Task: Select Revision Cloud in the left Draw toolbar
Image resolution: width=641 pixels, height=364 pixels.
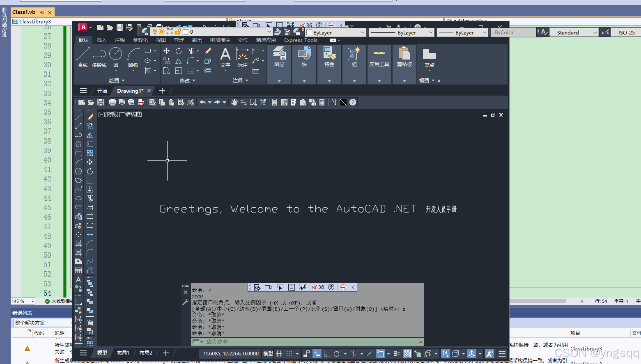Action: 78,180
